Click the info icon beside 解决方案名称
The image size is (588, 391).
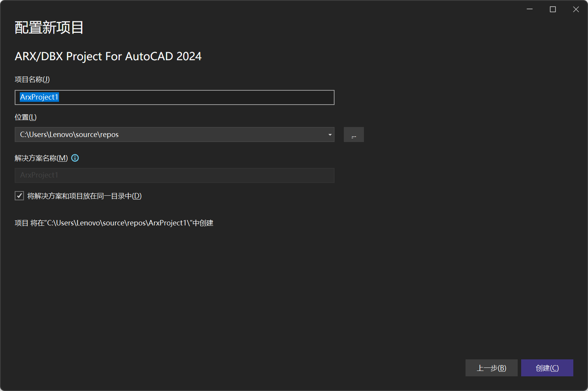(x=75, y=158)
